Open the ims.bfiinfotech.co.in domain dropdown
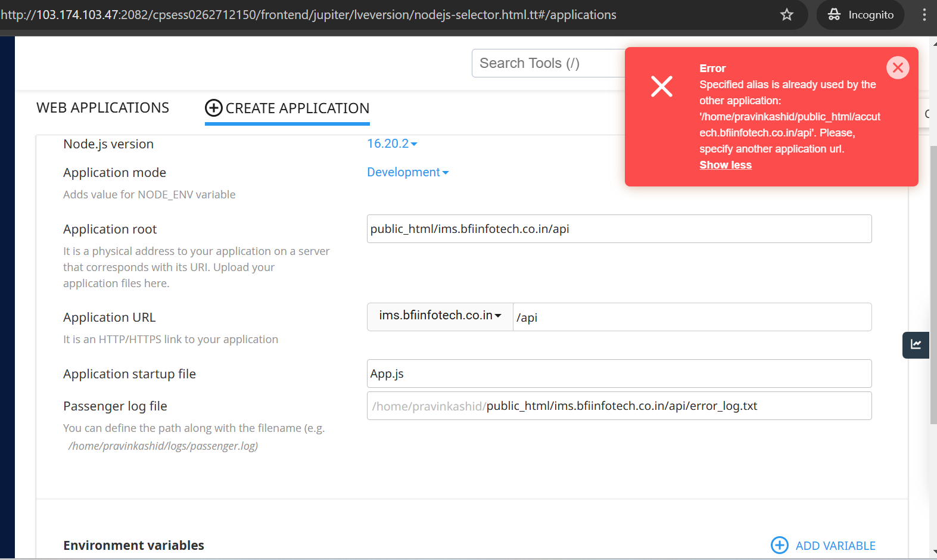The width and height of the screenshot is (937, 560). tap(440, 316)
